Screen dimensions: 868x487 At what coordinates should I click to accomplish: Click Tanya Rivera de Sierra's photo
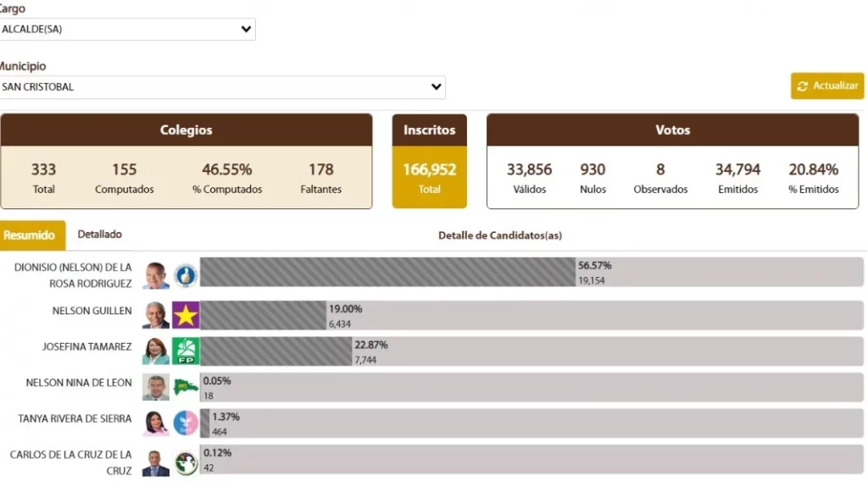pyautogui.click(x=156, y=423)
